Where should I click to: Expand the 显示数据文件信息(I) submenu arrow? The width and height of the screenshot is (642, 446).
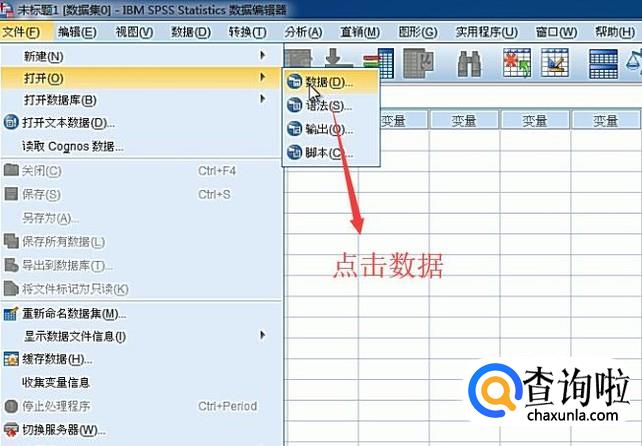coord(262,335)
